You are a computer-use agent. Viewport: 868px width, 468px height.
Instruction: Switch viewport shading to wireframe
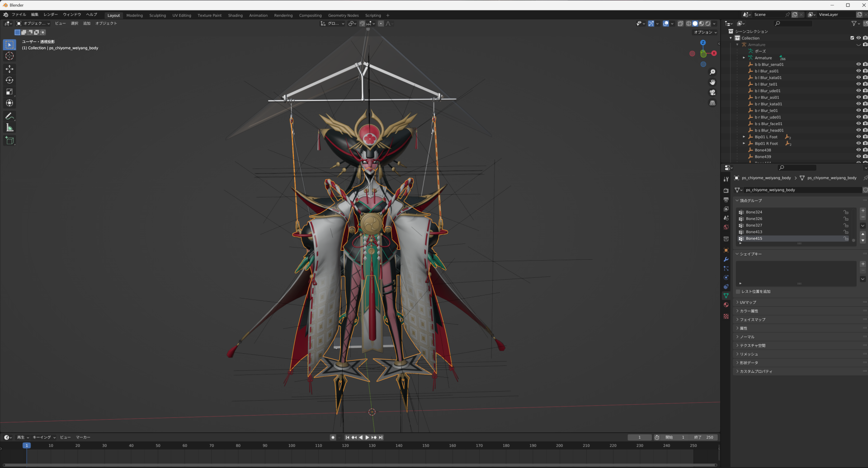click(x=689, y=23)
